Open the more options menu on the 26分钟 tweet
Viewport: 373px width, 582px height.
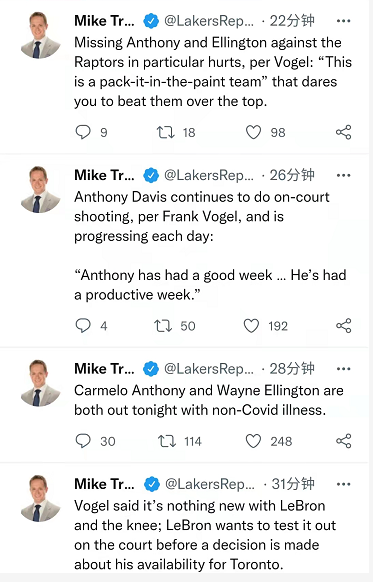click(343, 175)
